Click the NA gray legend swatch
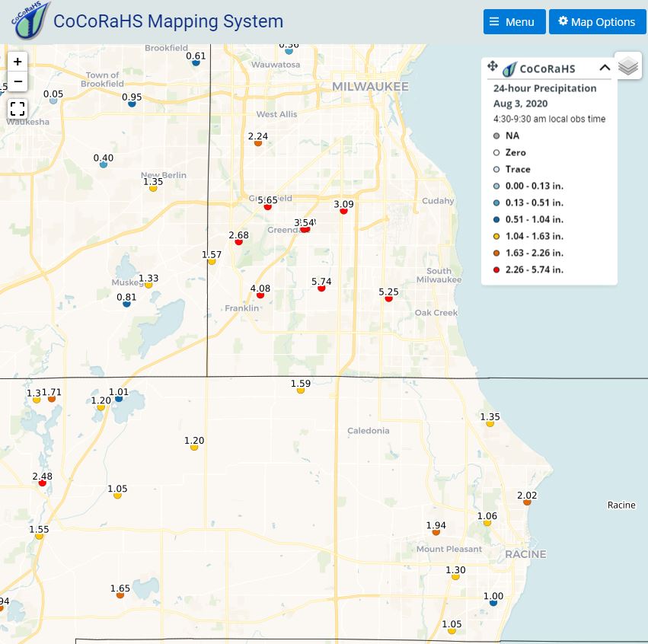This screenshot has width=648, height=644. tap(496, 136)
